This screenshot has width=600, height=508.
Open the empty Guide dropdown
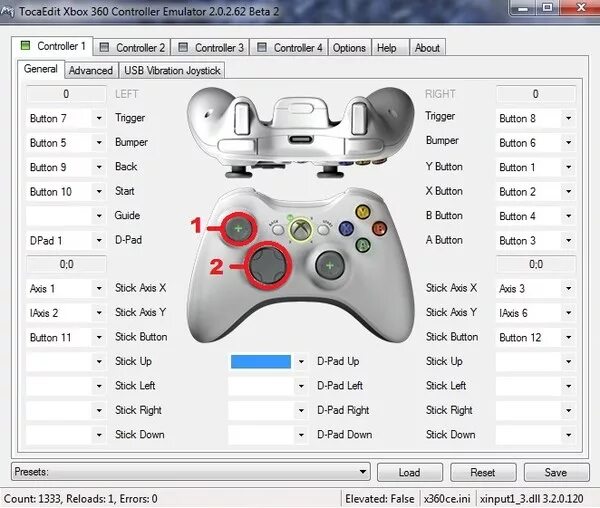(66, 216)
